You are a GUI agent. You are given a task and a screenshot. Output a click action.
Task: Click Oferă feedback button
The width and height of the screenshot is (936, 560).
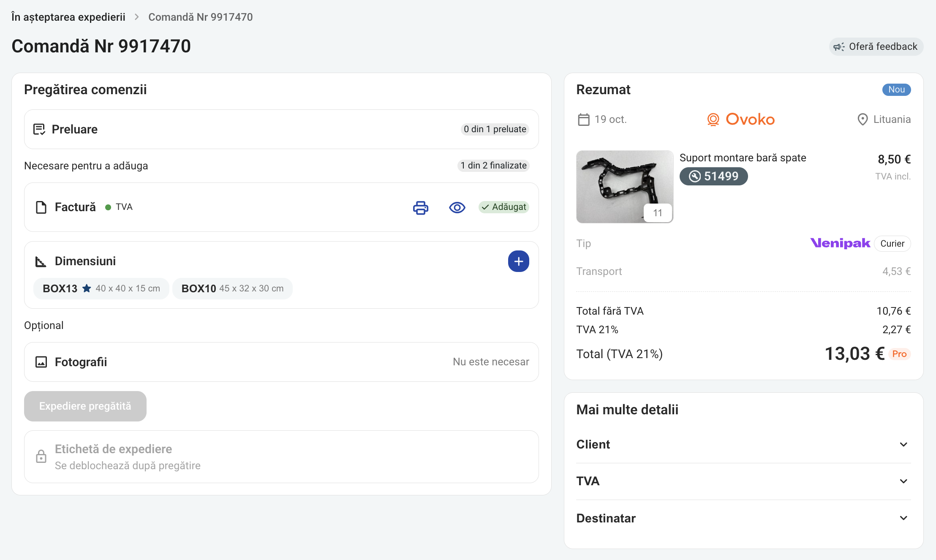coord(876,46)
